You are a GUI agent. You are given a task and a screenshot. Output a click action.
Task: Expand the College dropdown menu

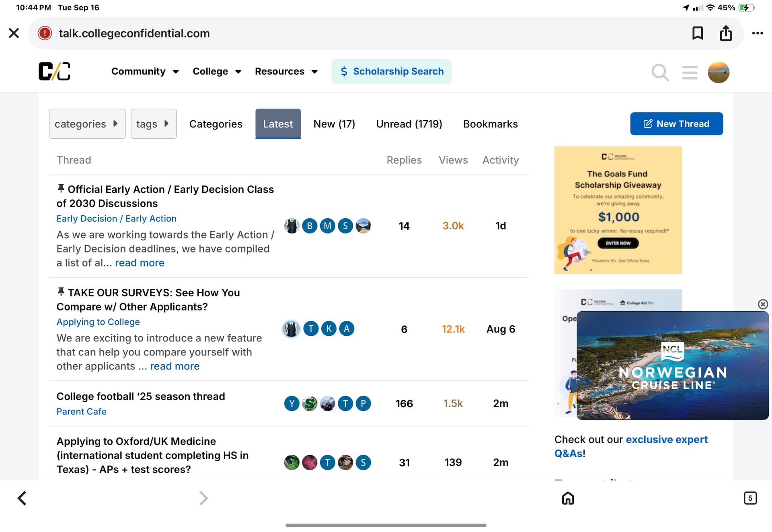point(217,71)
